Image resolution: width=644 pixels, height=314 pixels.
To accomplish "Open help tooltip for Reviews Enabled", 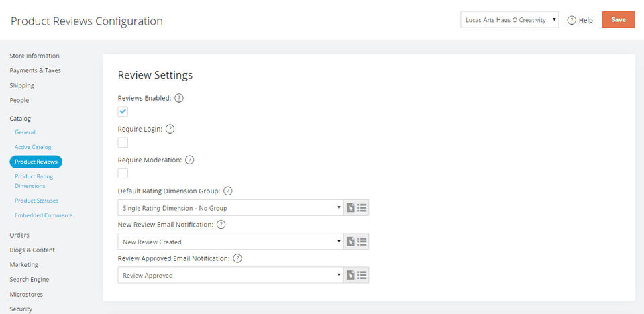I will [x=179, y=98].
